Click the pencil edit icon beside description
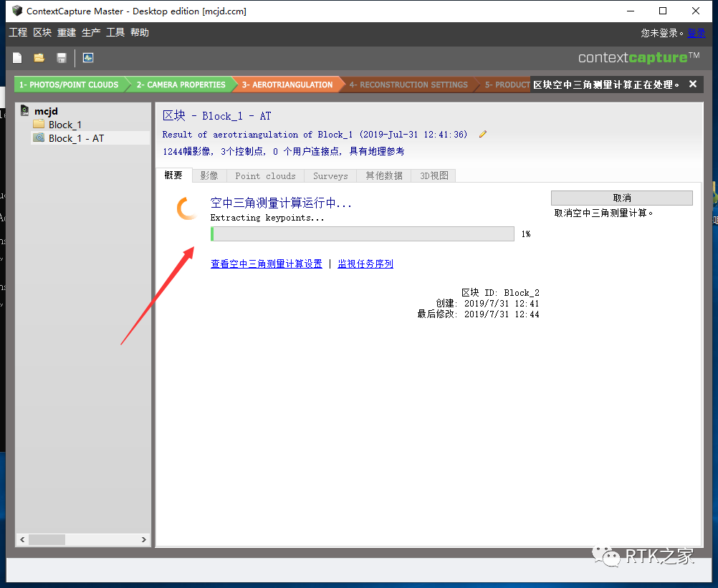 [483, 134]
